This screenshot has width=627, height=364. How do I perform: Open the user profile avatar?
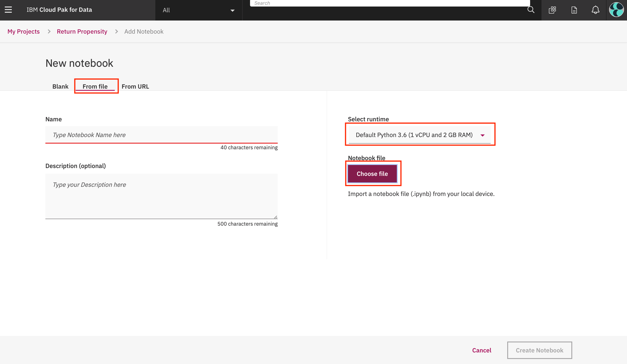616,10
